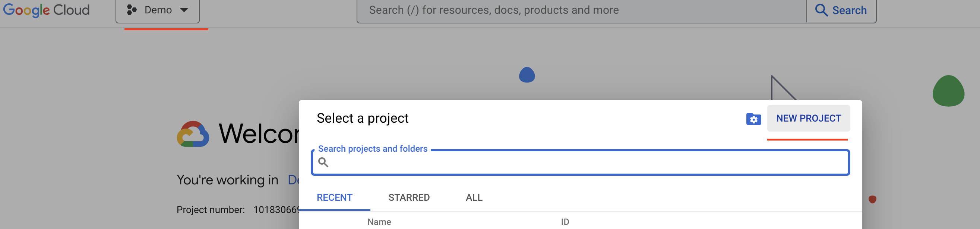Image resolution: width=980 pixels, height=229 pixels.
Task: Switch to the ALL tab
Action: 474,198
